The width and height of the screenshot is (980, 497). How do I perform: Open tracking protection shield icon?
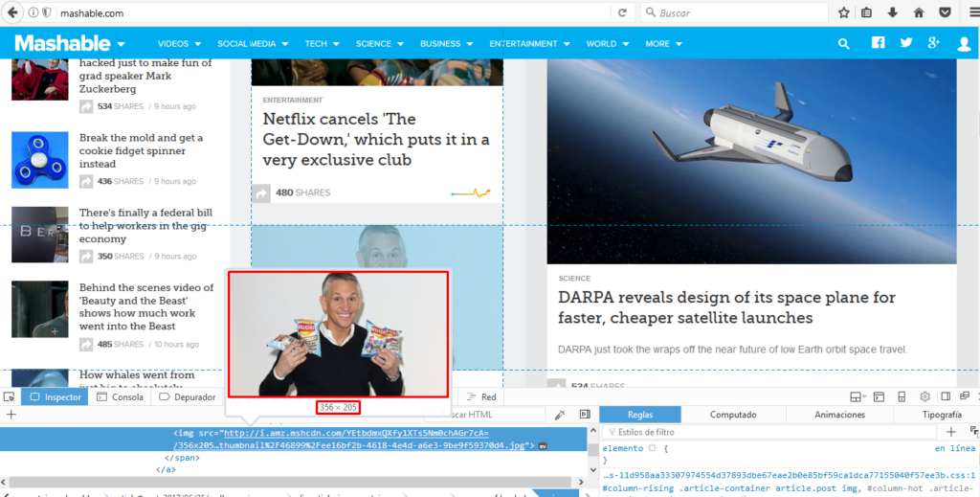coord(46,12)
